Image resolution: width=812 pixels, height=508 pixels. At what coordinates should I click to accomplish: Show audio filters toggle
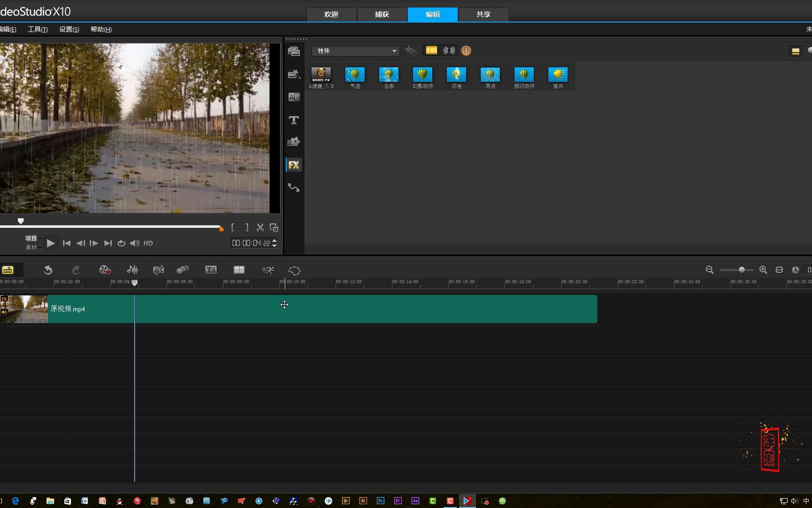pyautogui.click(x=449, y=50)
